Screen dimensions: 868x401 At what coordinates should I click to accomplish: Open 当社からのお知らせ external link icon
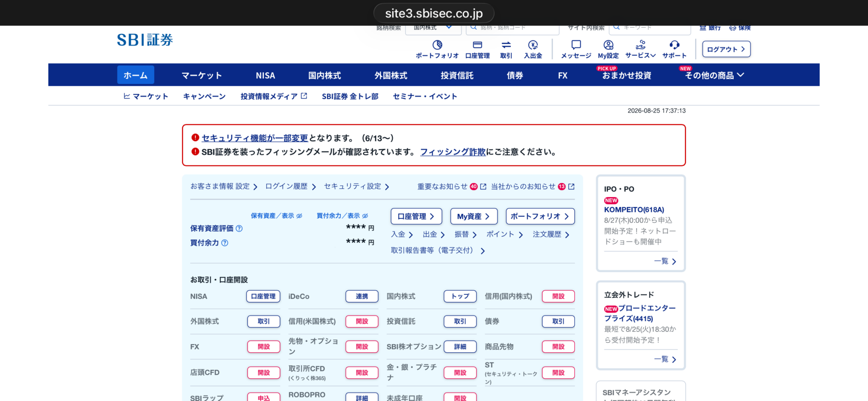pyautogui.click(x=571, y=186)
